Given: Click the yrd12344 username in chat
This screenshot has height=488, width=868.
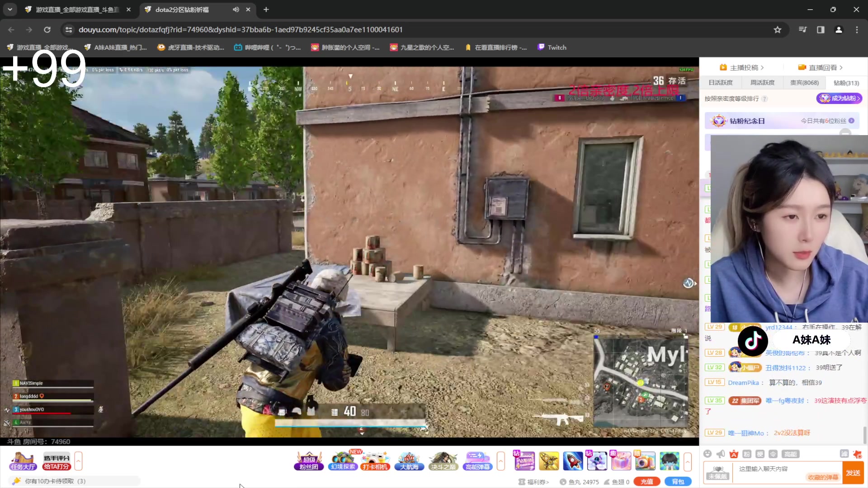Looking at the screenshot, I should coord(779,327).
